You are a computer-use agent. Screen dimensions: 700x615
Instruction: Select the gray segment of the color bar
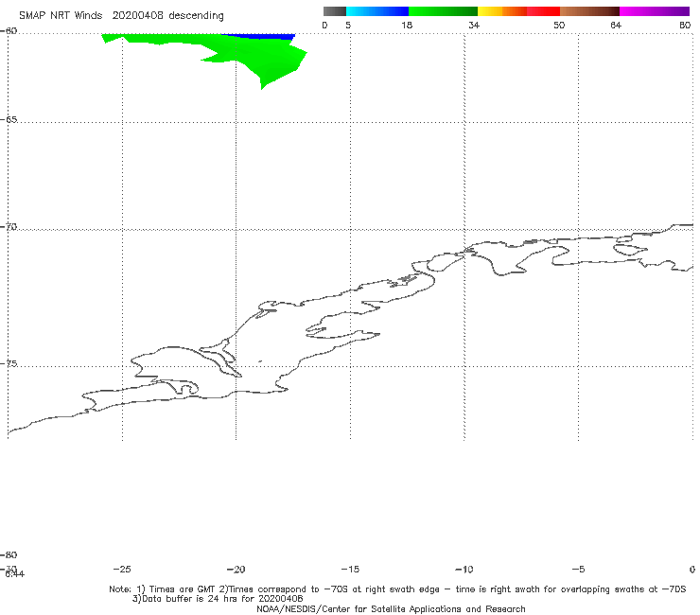(334, 11)
